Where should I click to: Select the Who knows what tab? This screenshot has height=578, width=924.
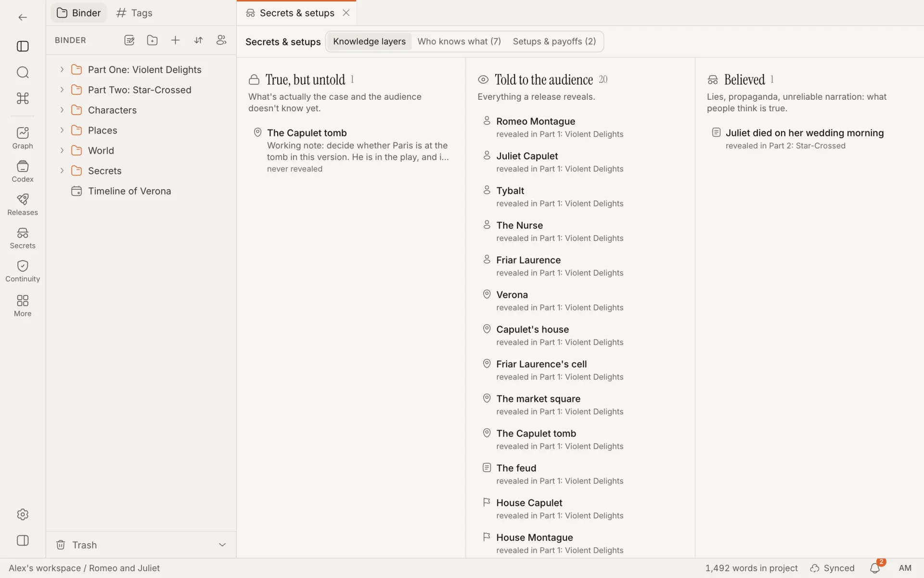(459, 41)
